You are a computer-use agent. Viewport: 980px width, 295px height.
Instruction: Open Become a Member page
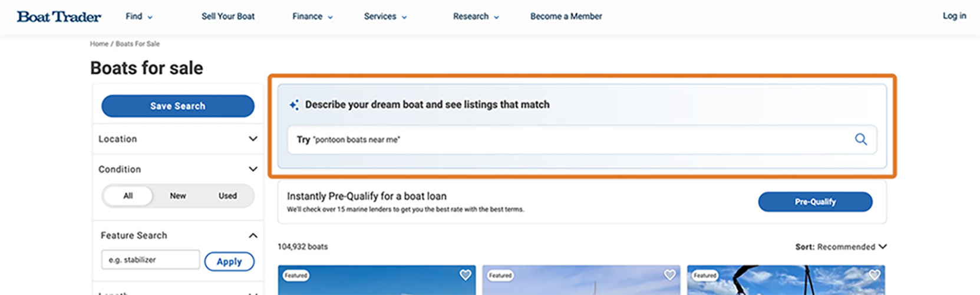pos(566,17)
